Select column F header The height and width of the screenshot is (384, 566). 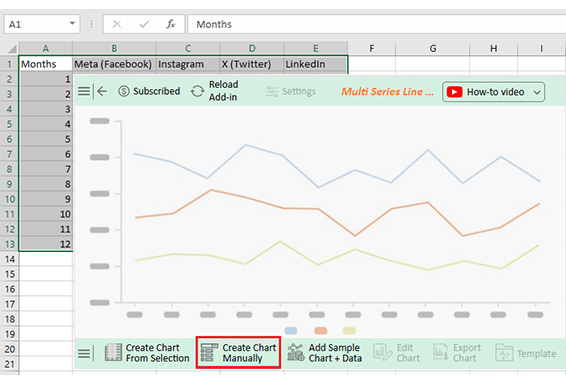pos(372,48)
